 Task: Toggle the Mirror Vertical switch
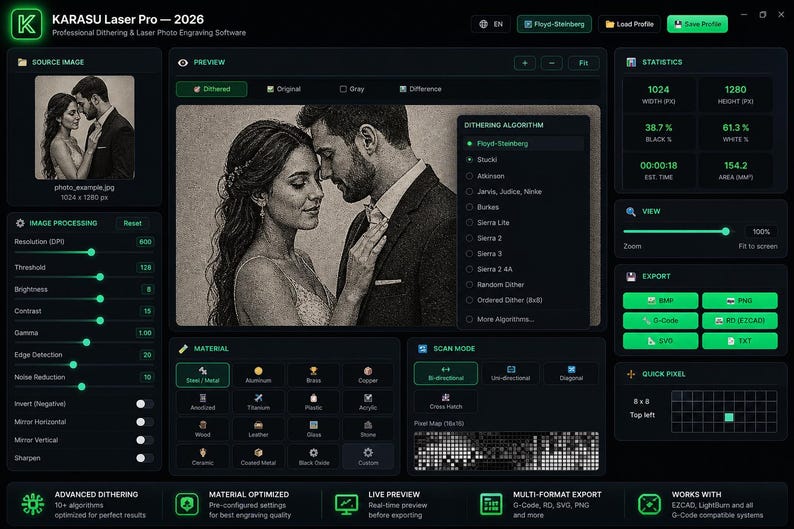coord(144,440)
